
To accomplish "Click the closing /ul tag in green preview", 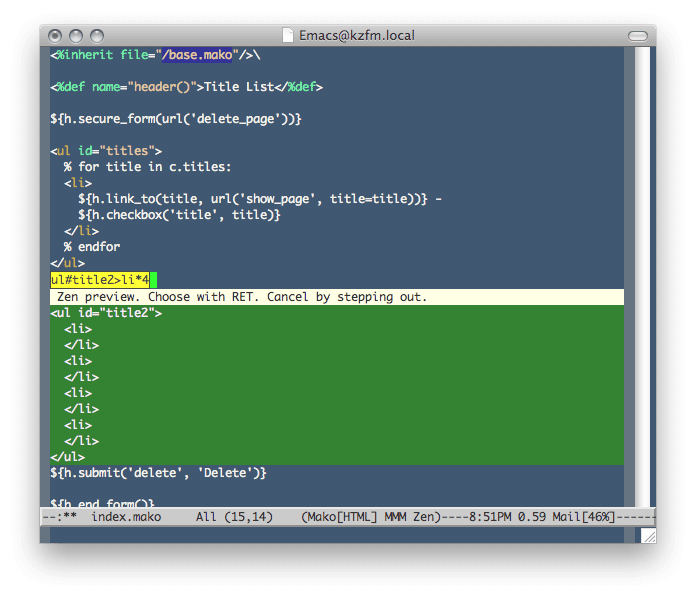I will (67, 457).
